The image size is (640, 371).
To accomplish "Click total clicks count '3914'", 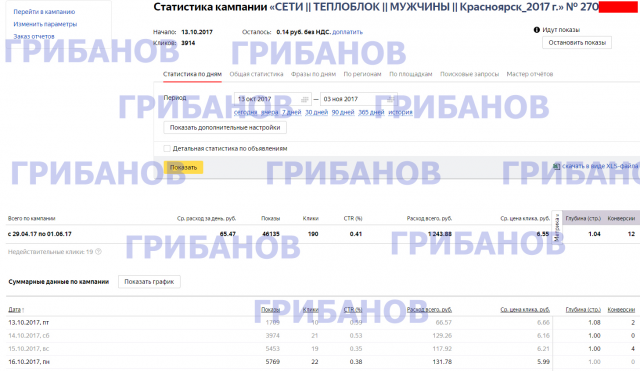I will 188,43.
